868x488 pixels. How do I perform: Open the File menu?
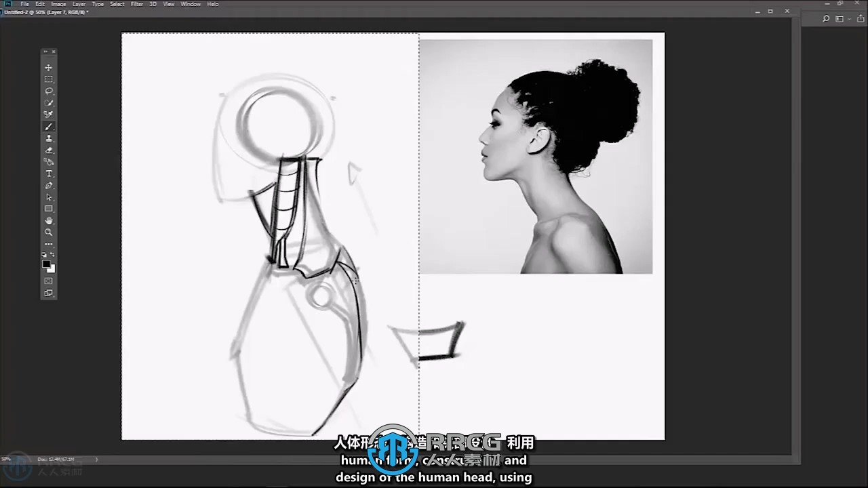[x=24, y=4]
